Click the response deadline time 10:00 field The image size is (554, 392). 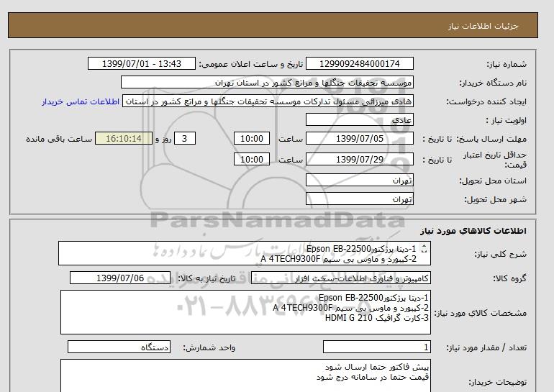pyautogui.click(x=252, y=138)
